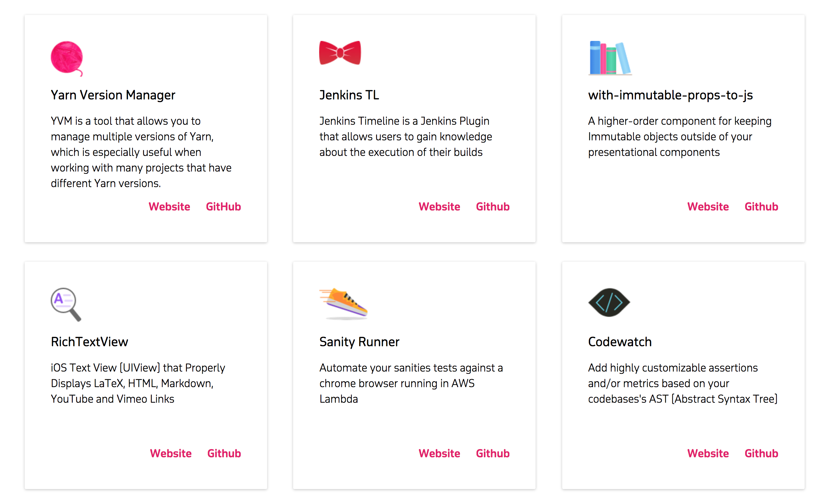Viewport: 830px width, 504px height.
Task: Open the with-immutable-props-to-js Website link
Action: [x=708, y=207]
